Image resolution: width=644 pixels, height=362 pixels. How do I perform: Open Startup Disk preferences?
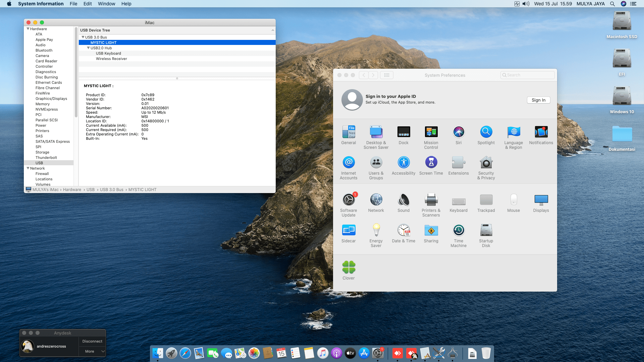coord(486,236)
